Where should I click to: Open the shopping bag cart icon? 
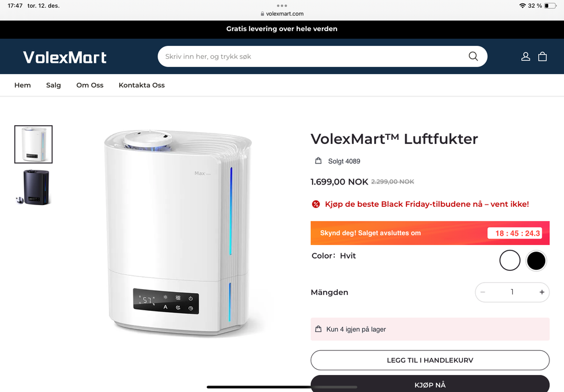click(x=542, y=56)
